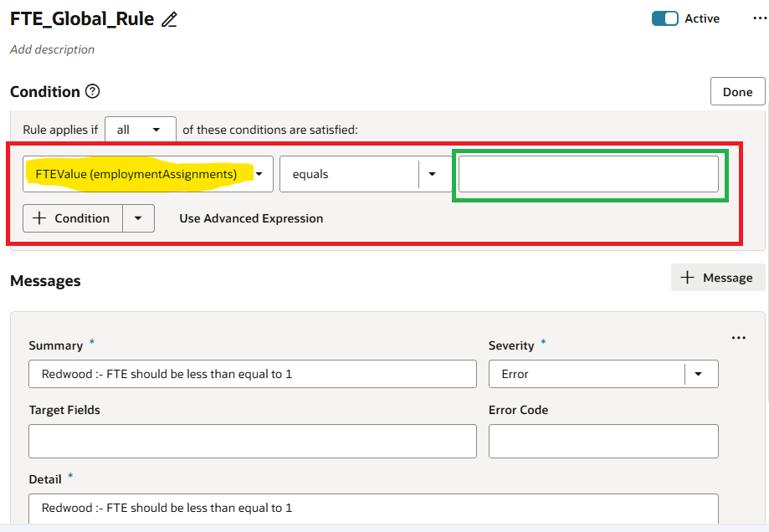
Task: Click the empty condition value input field
Action: 588,174
